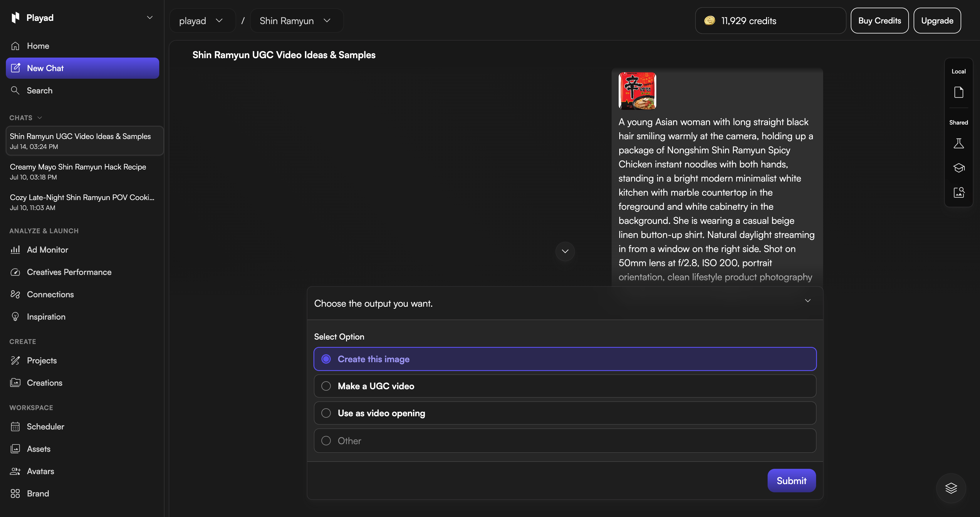This screenshot has height=517, width=980.
Task: Open Brand in workspace
Action: pos(82,494)
